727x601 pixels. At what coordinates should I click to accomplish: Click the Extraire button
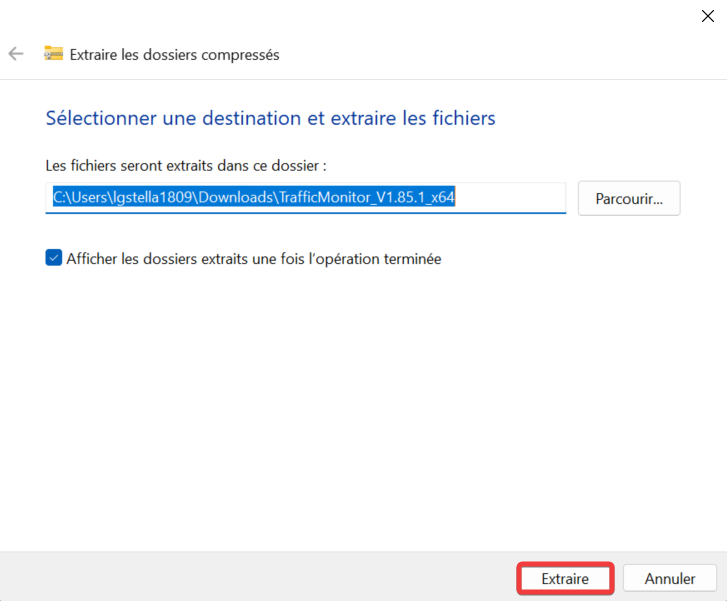[x=565, y=578]
